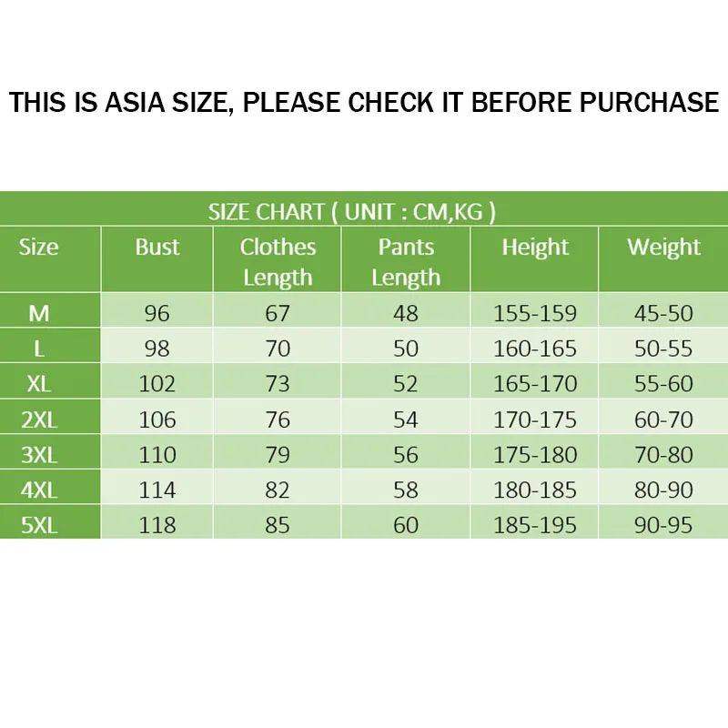Viewport: 728px width, 728px height.
Task: Click the Bust column header
Action: (157, 248)
